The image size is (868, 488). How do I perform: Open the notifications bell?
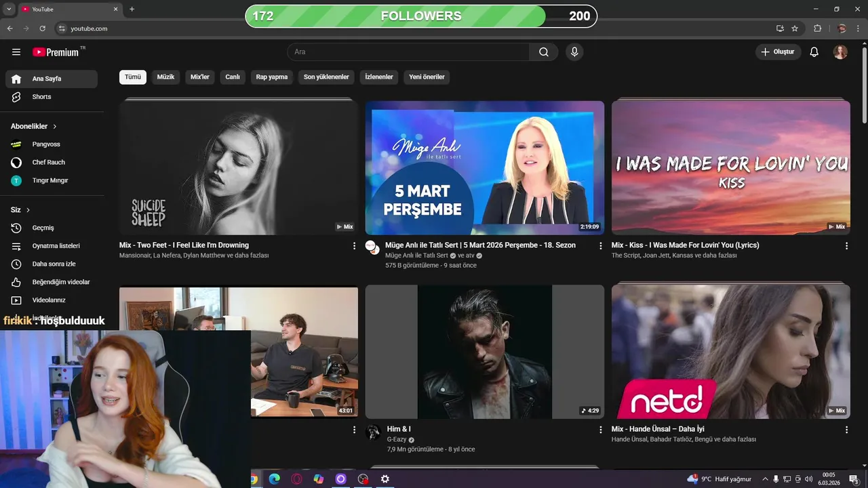(x=814, y=52)
